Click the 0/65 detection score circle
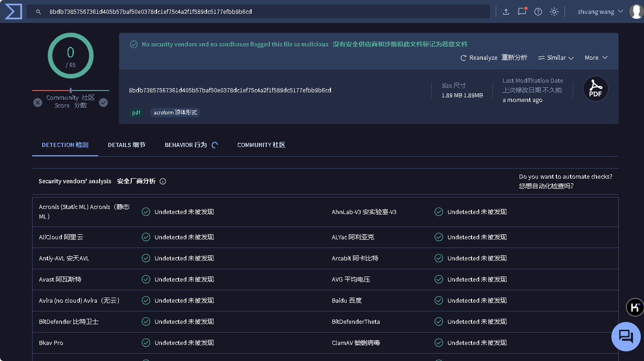 tap(70, 56)
